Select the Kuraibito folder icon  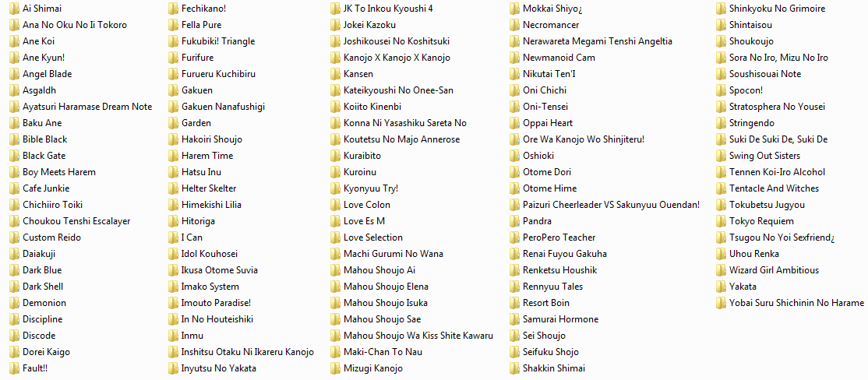pos(335,156)
